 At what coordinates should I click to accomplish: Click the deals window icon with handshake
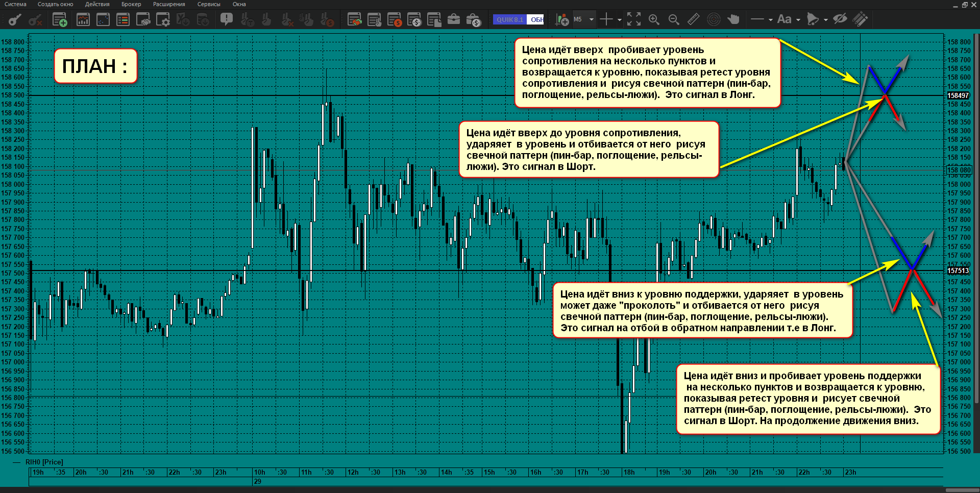(x=143, y=20)
